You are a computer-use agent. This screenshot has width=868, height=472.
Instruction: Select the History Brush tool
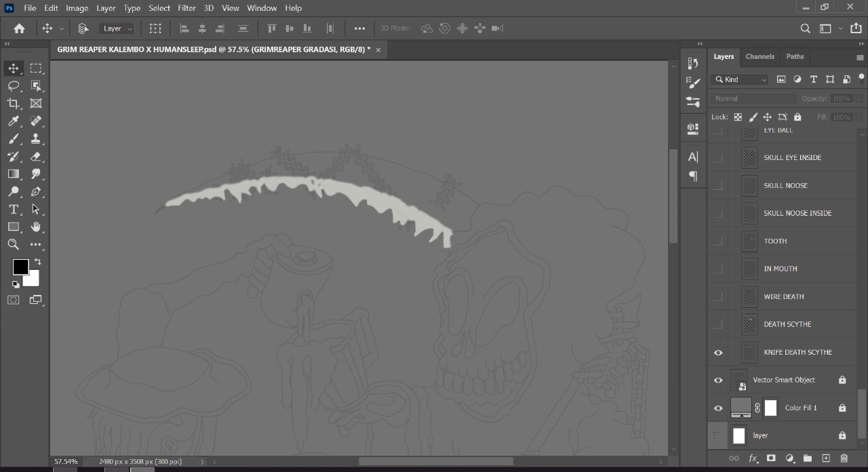(14, 157)
